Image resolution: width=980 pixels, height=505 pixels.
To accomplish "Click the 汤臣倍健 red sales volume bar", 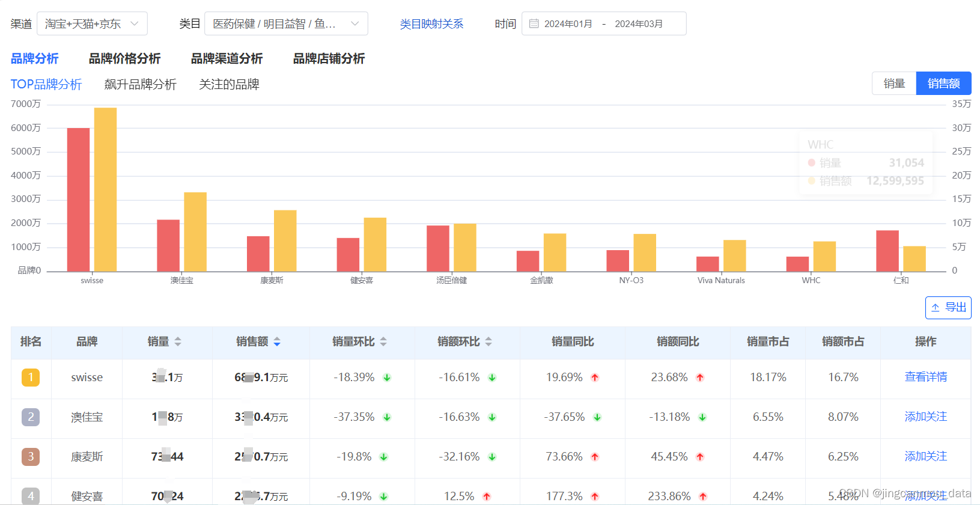I will tap(438, 248).
